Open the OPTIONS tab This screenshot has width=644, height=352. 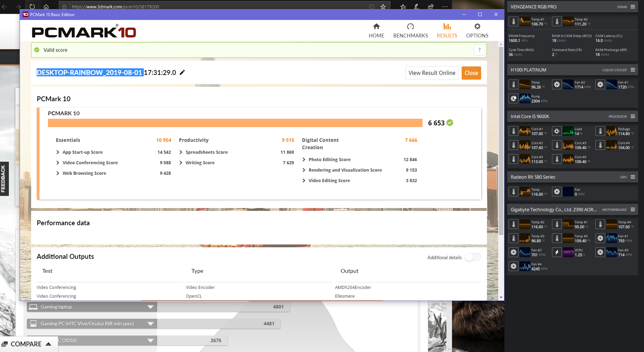pos(477,30)
